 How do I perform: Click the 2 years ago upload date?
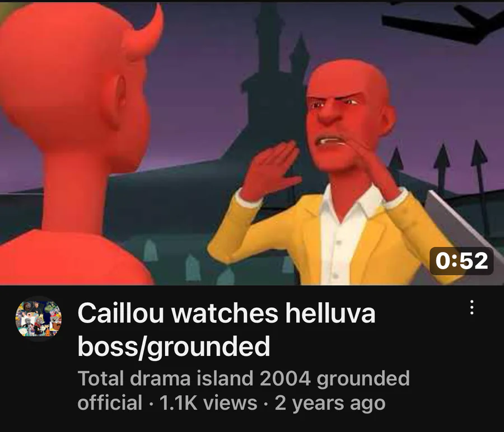(330, 403)
